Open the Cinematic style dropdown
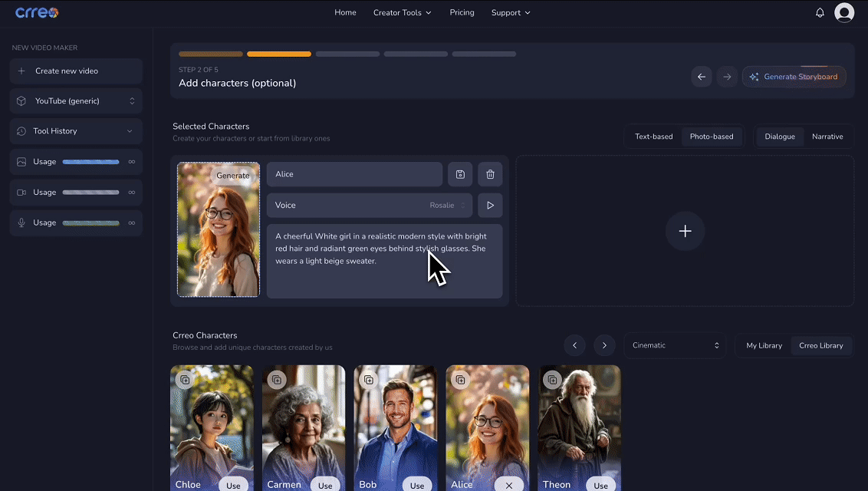 [x=676, y=345]
